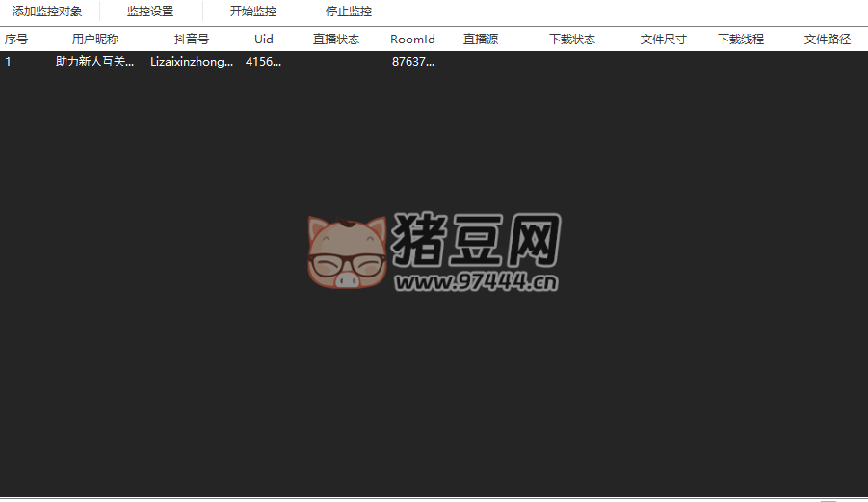The height and width of the screenshot is (502, 868).
Task: Sort by the 文件尺寸 column header
Action: (663, 40)
